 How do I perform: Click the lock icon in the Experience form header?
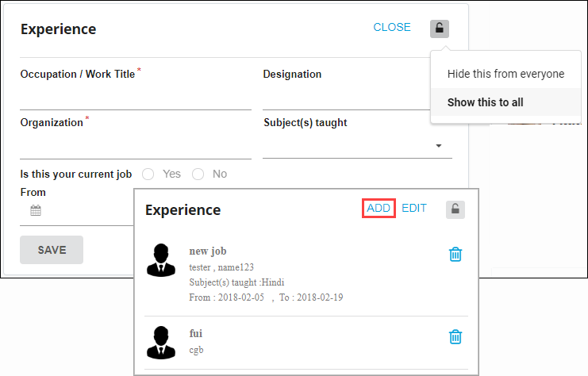point(440,29)
